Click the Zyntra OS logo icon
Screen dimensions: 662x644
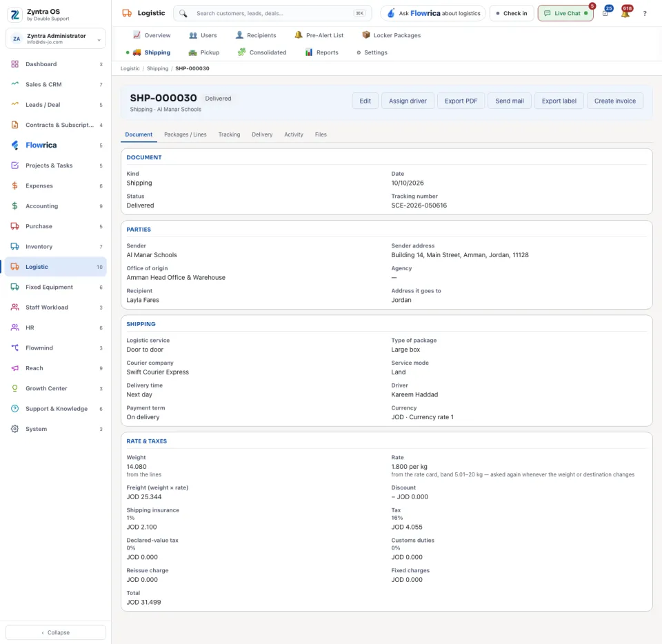pos(14,14)
